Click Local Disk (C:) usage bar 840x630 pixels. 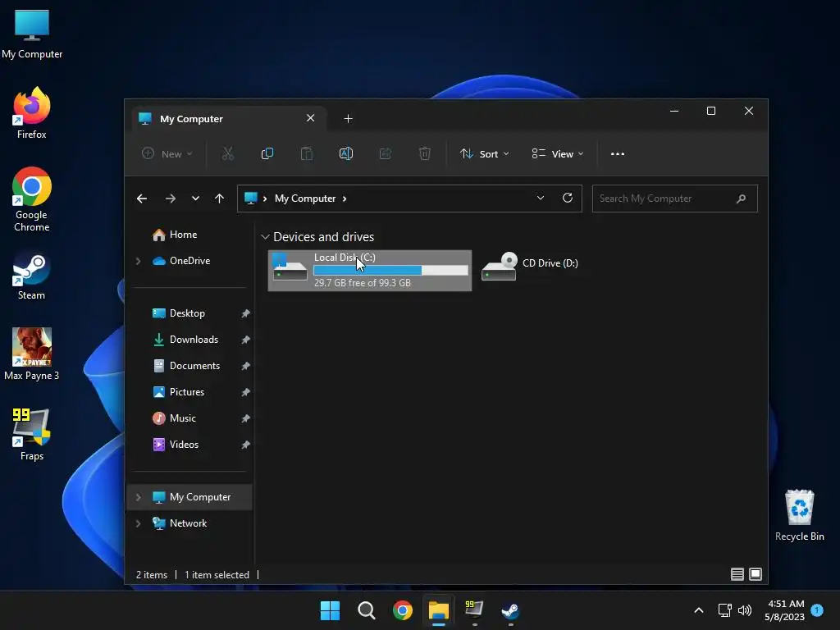[390, 271]
